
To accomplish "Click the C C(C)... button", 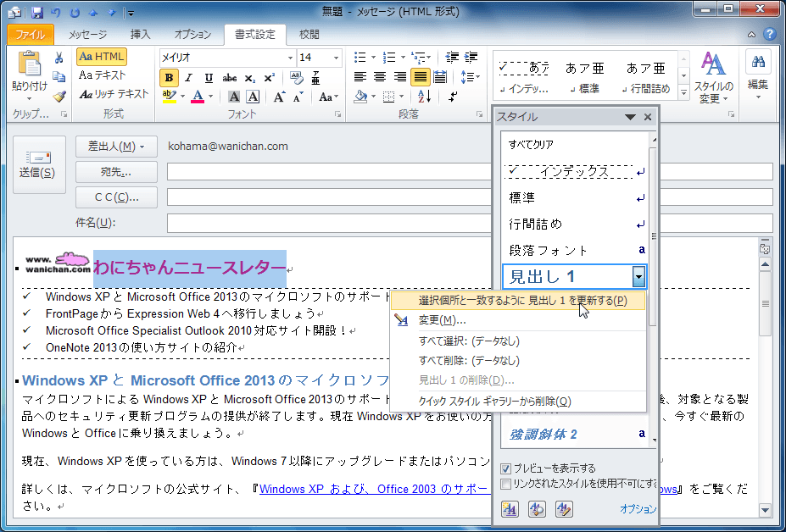I will (116, 197).
